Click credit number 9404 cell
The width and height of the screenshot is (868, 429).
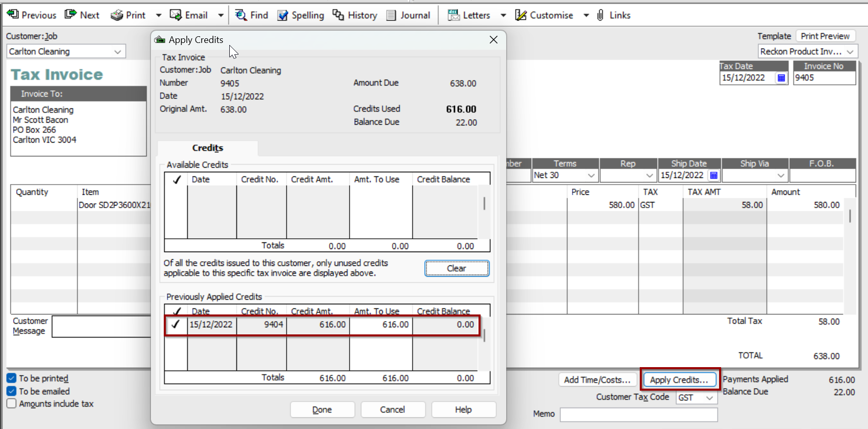point(262,325)
